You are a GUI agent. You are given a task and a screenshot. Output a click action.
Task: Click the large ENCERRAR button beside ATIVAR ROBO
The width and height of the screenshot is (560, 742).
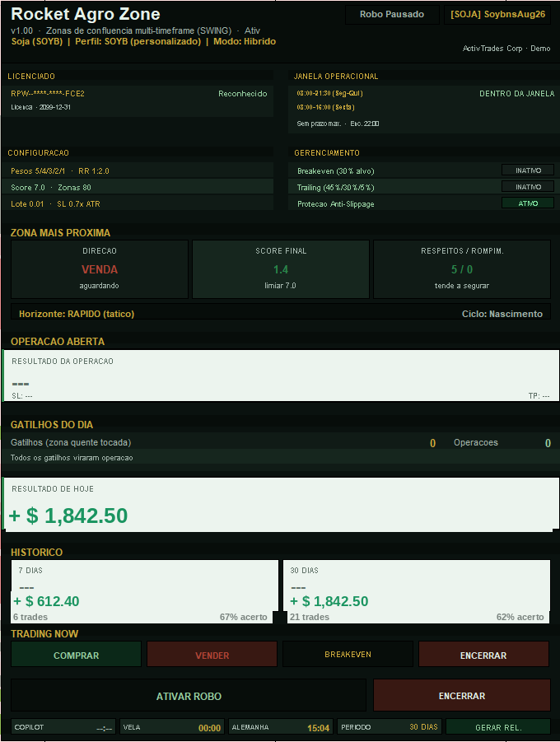[462, 695]
